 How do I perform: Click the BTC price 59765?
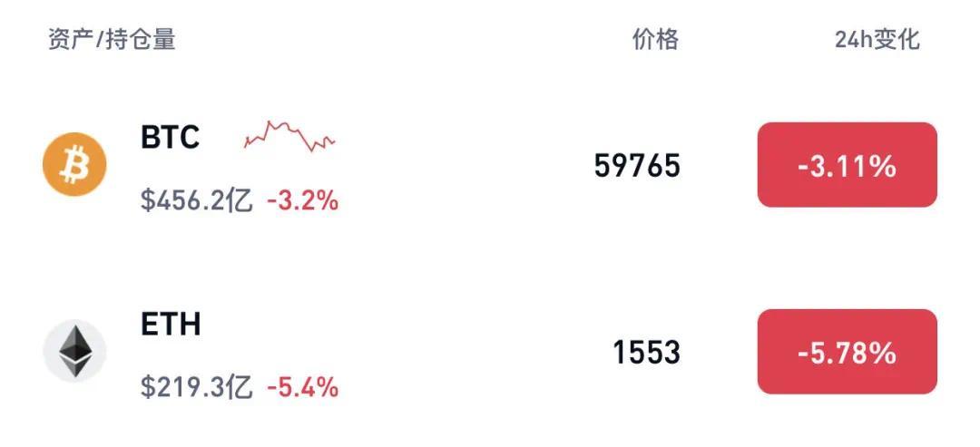[636, 166]
